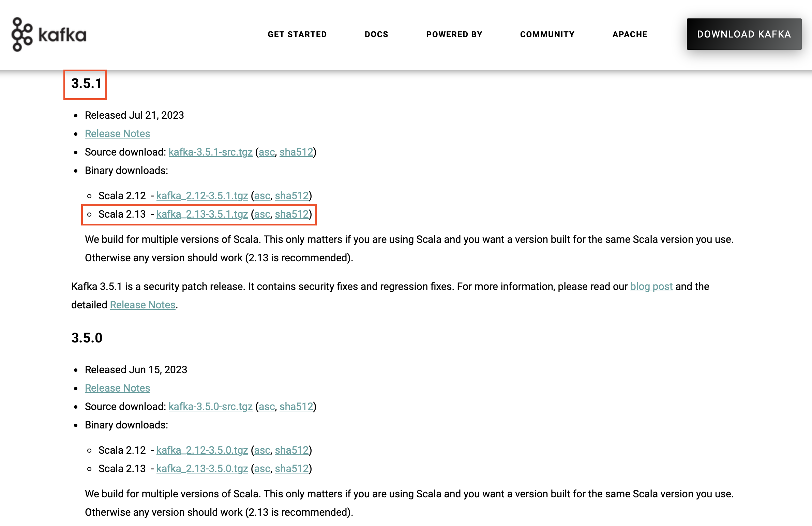812x526 pixels.
Task: Open Release Notes link in 3.5.1 paragraph
Action: 142,305
